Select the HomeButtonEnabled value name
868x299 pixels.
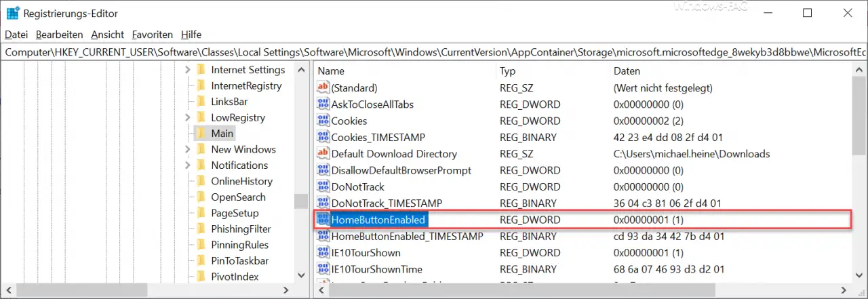tap(378, 220)
